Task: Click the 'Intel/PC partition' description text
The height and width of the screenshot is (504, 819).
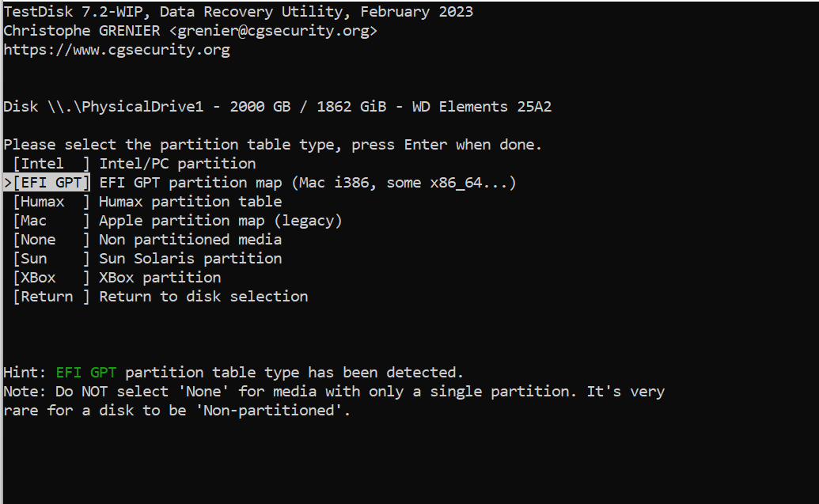Action: point(177,164)
